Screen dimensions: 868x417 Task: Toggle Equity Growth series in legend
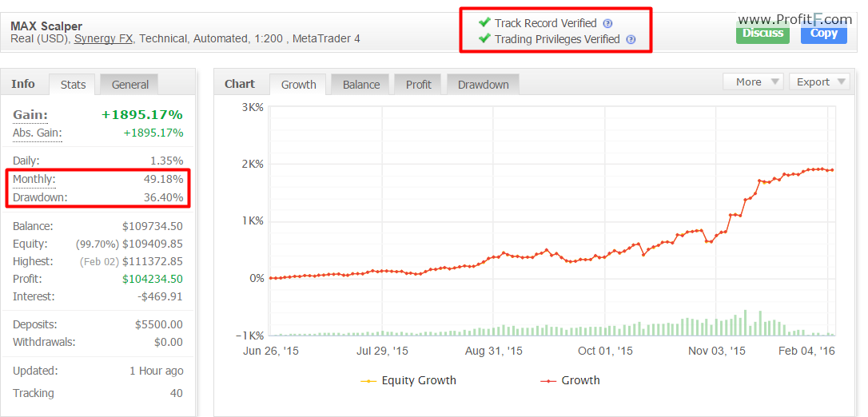tap(408, 380)
